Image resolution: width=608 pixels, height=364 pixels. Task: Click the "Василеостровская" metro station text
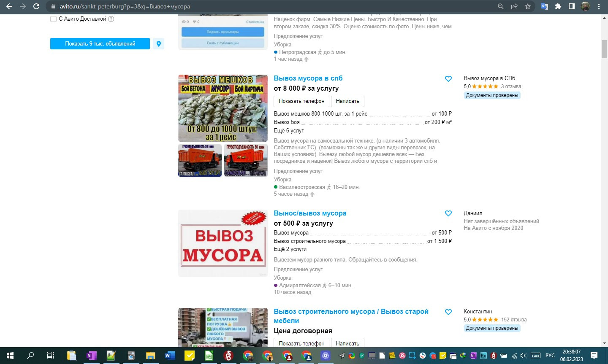pos(302,187)
